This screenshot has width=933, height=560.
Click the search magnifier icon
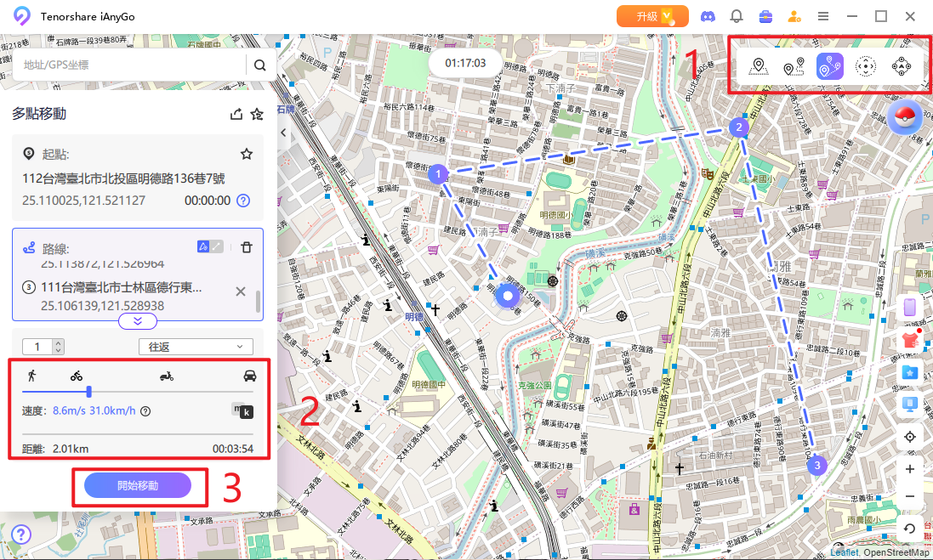[260, 65]
